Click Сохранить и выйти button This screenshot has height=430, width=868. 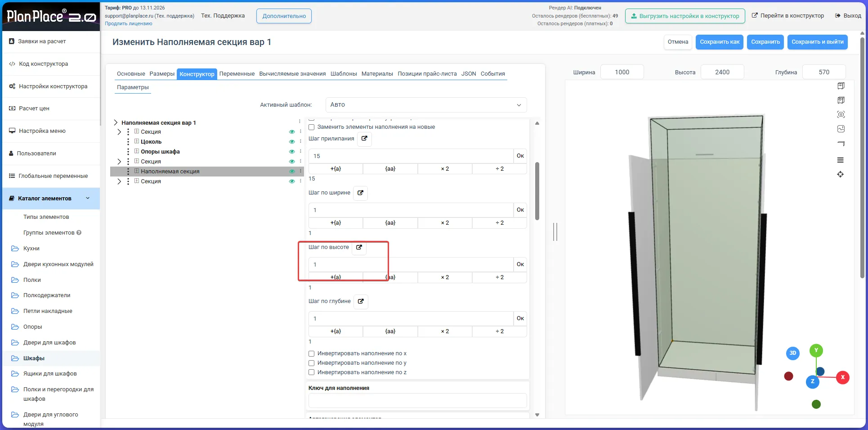pyautogui.click(x=818, y=42)
